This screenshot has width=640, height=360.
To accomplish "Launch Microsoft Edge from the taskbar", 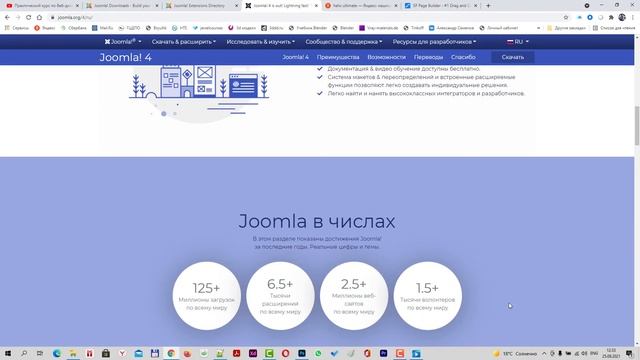I will click(x=56, y=353).
